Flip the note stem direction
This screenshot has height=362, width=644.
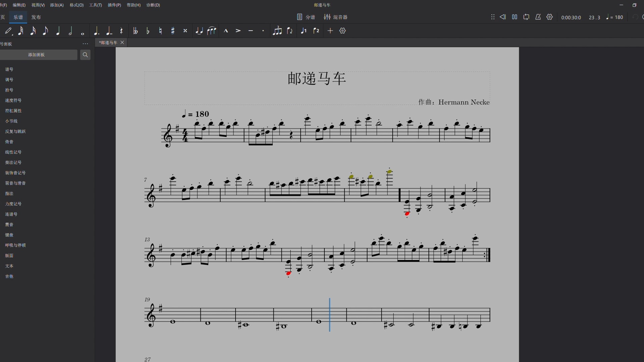[x=289, y=31]
